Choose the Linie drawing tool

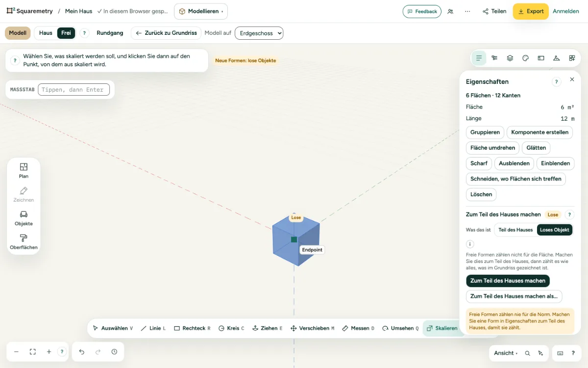tap(153, 328)
